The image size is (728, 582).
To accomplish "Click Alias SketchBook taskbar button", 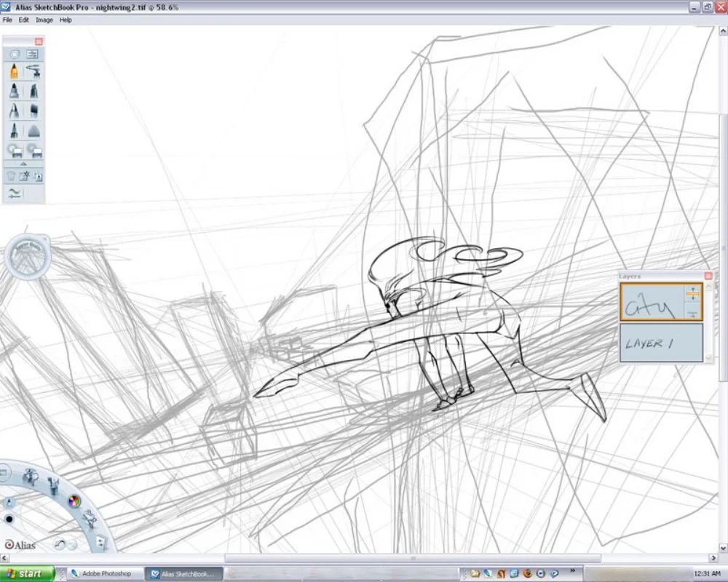I will [x=184, y=574].
